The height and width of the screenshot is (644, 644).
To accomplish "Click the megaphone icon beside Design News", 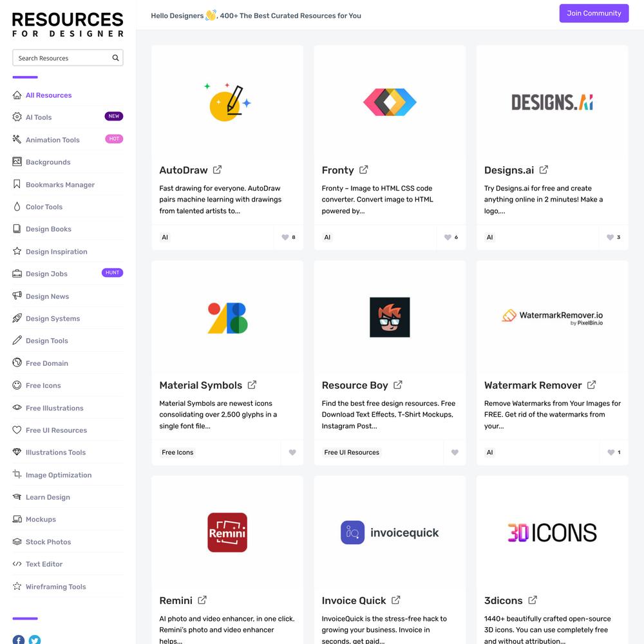I will [17, 296].
